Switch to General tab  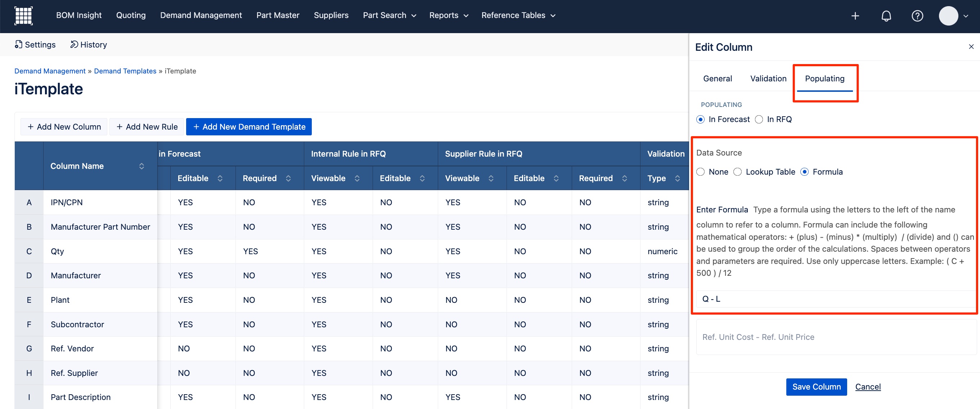tap(717, 78)
